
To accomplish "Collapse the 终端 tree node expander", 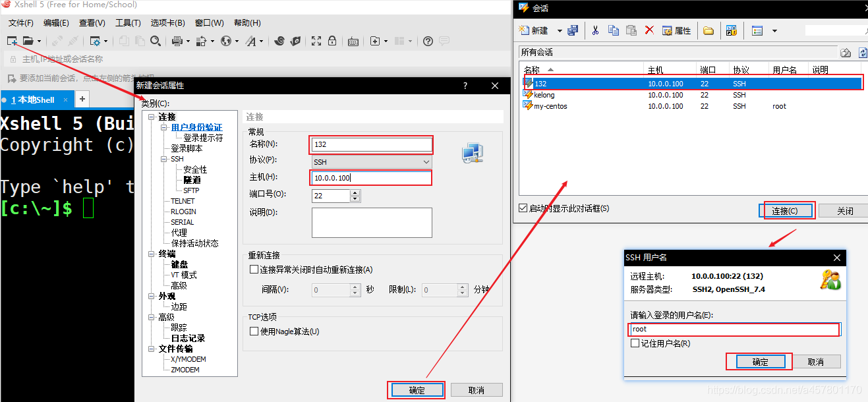I will click(x=152, y=254).
